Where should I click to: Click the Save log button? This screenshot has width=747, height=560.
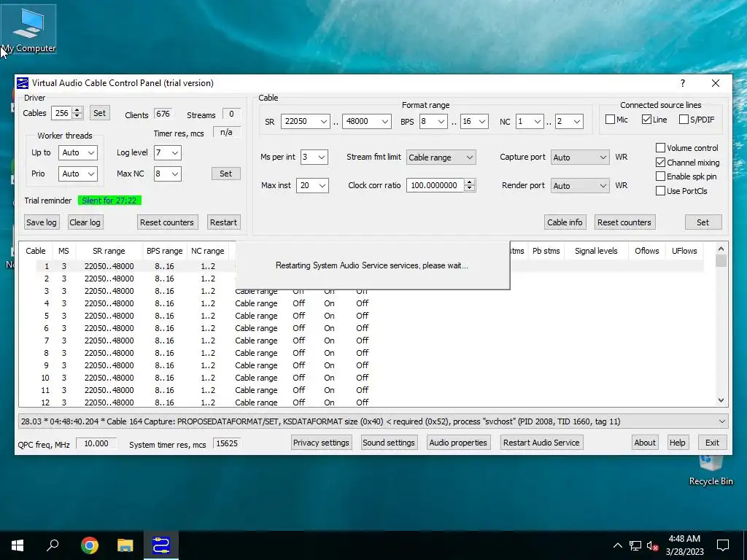point(42,222)
